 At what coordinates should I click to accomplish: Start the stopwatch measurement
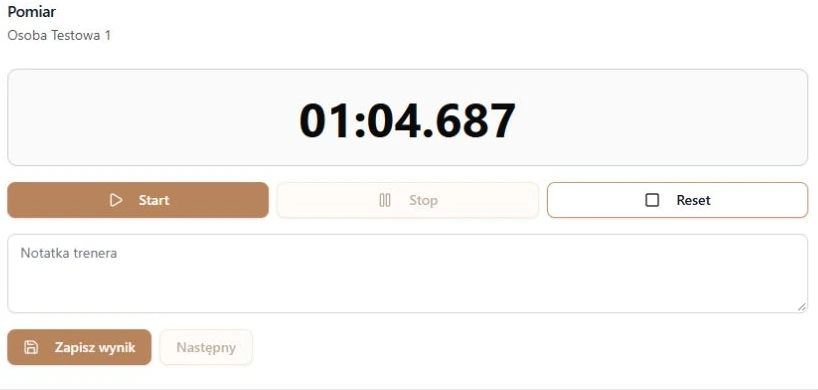(x=138, y=200)
